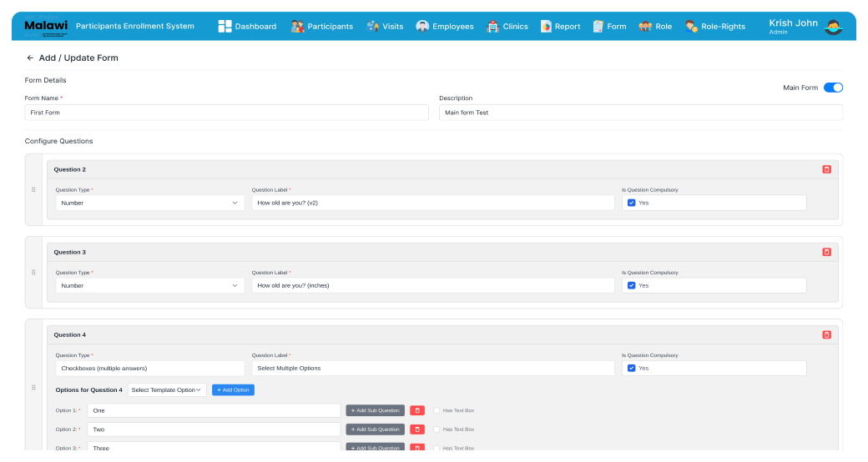Image resolution: width=868 pixels, height=462 pixels.
Task: Open the Role menu item
Action: [655, 26]
